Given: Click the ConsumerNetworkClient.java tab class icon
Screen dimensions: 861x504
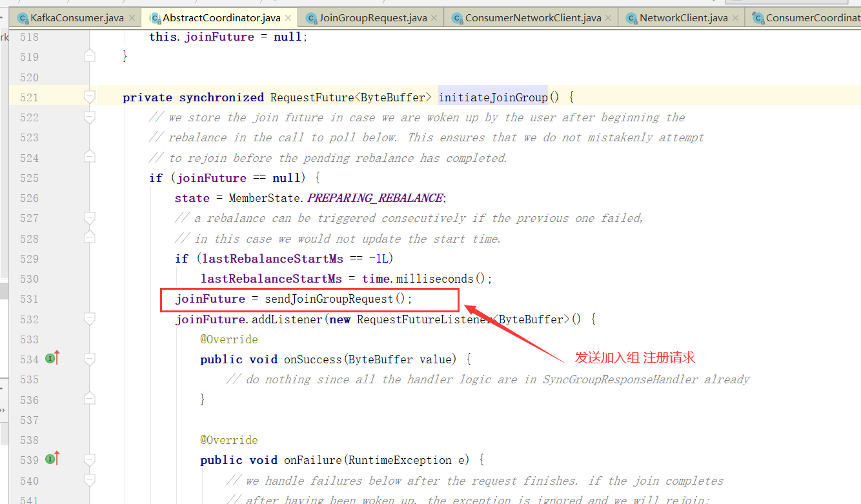Looking at the screenshot, I should coord(457,17).
